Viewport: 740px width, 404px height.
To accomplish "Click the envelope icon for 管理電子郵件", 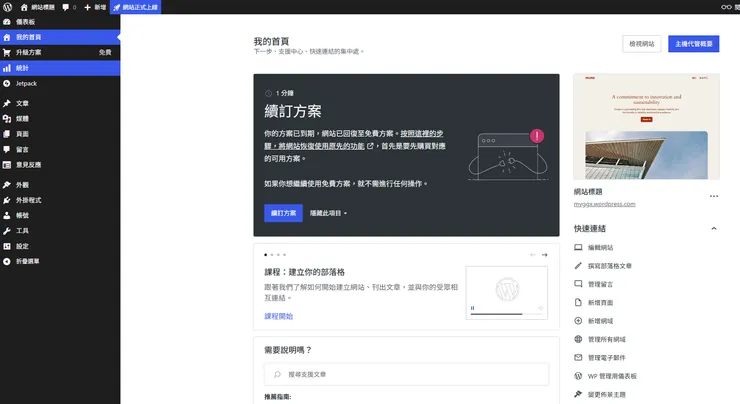I will 578,358.
